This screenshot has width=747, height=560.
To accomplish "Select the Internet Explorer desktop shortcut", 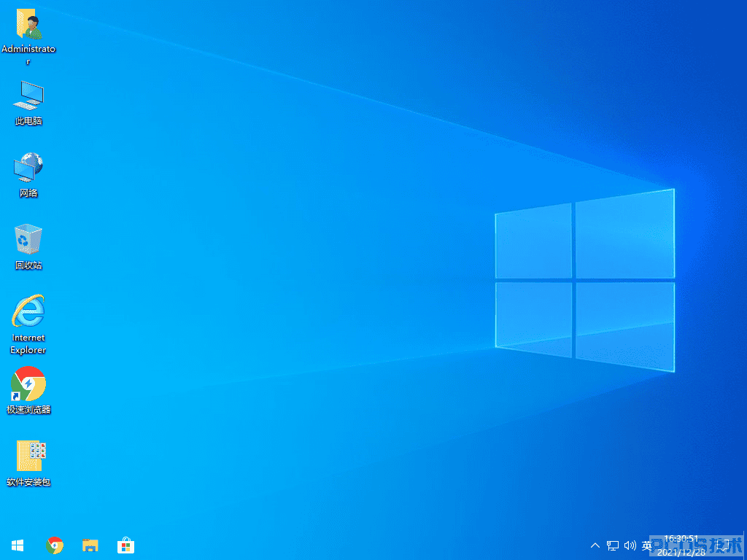I will tap(28, 324).
